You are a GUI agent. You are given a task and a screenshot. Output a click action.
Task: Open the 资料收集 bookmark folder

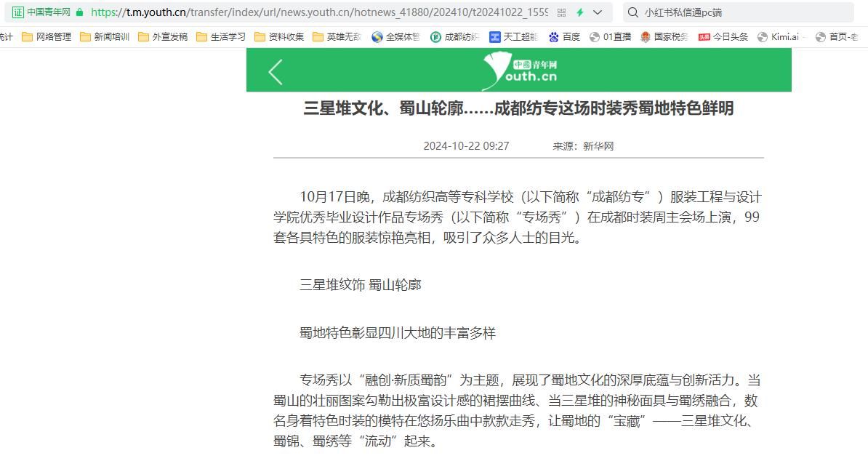(x=279, y=37)
